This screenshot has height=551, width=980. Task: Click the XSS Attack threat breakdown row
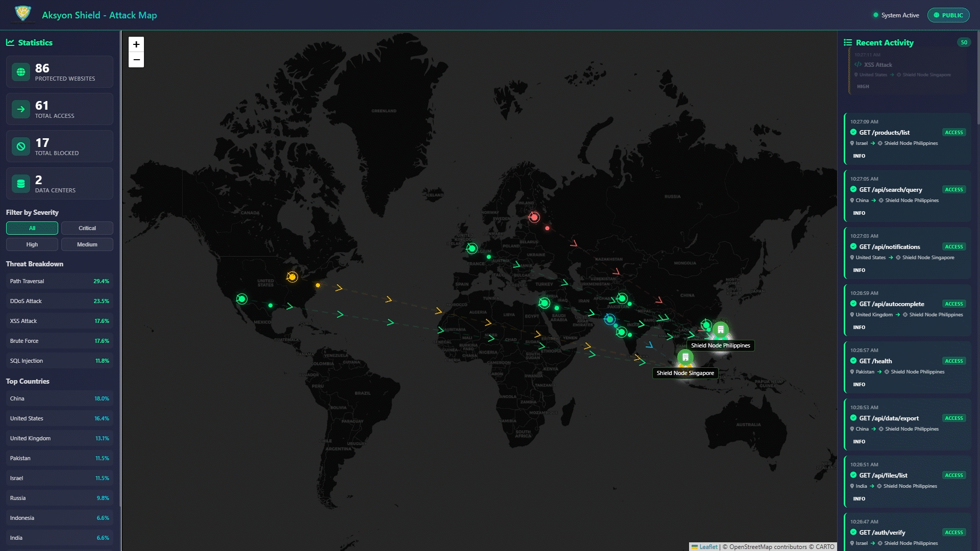[x=60, y=321]
